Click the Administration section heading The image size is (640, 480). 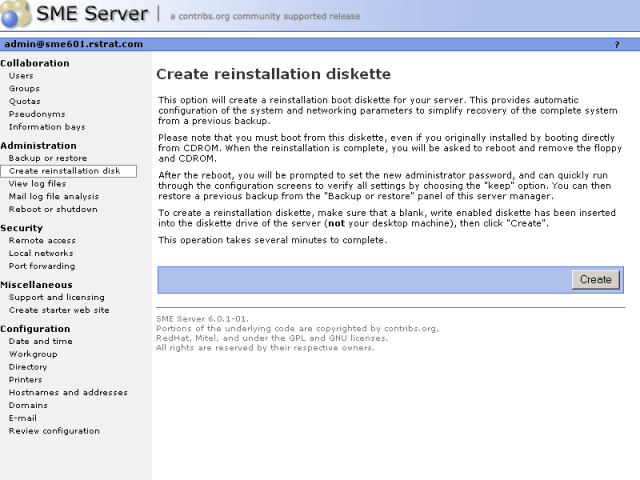[x=38, y=146]
